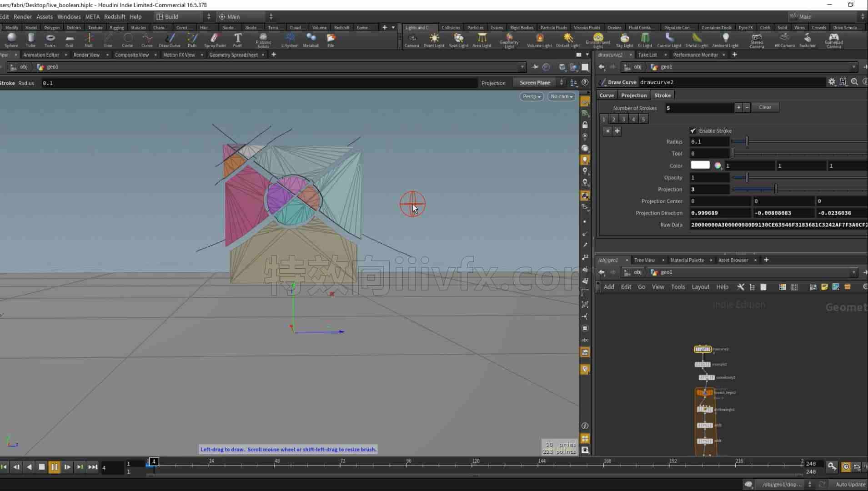Adjust the Radius slider handle
Screen dimensions: 868x491
point(747,142)
